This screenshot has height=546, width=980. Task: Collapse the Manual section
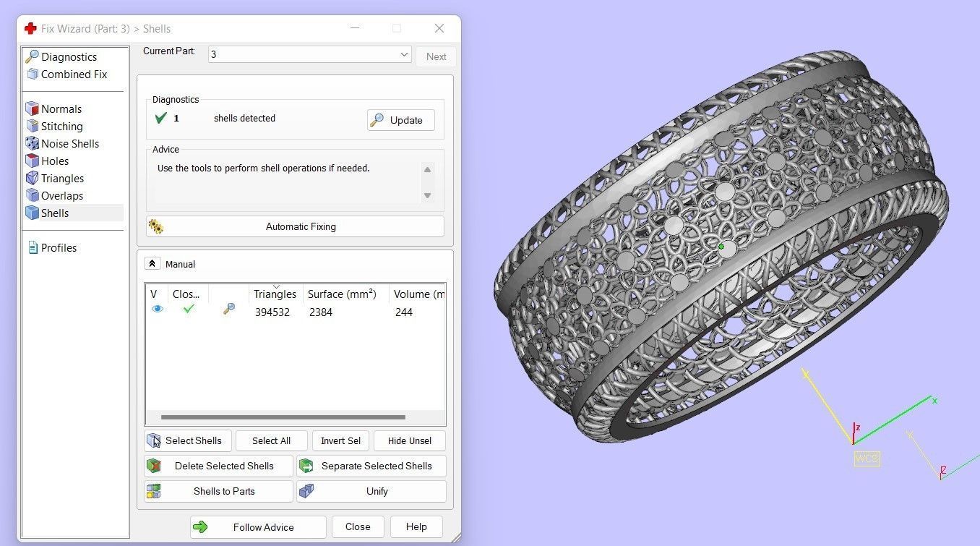(152, 264)
